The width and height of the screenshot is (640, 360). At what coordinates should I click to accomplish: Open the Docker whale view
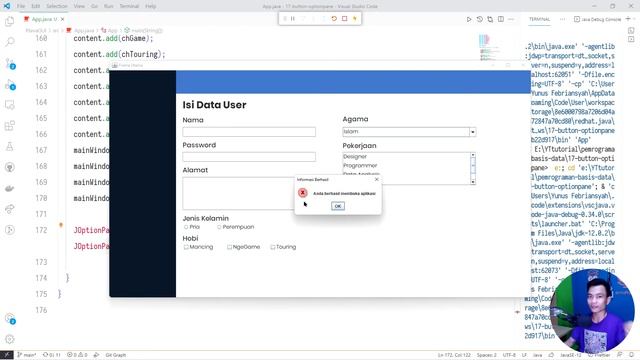(x=9, y=188)
